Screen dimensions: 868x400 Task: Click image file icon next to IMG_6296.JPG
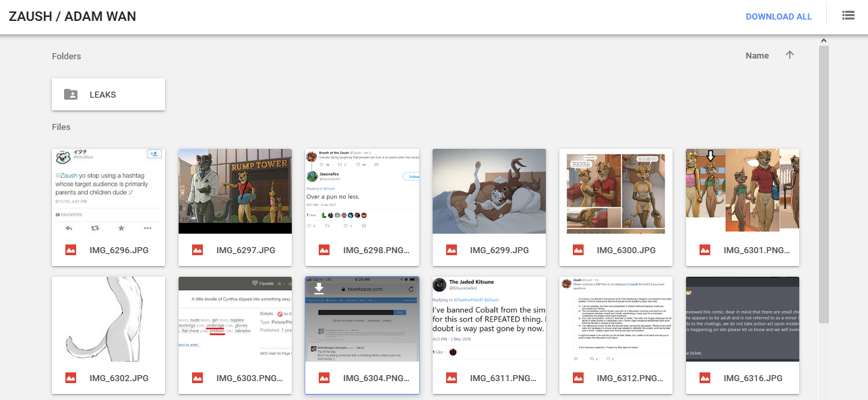tap(71, 250)
